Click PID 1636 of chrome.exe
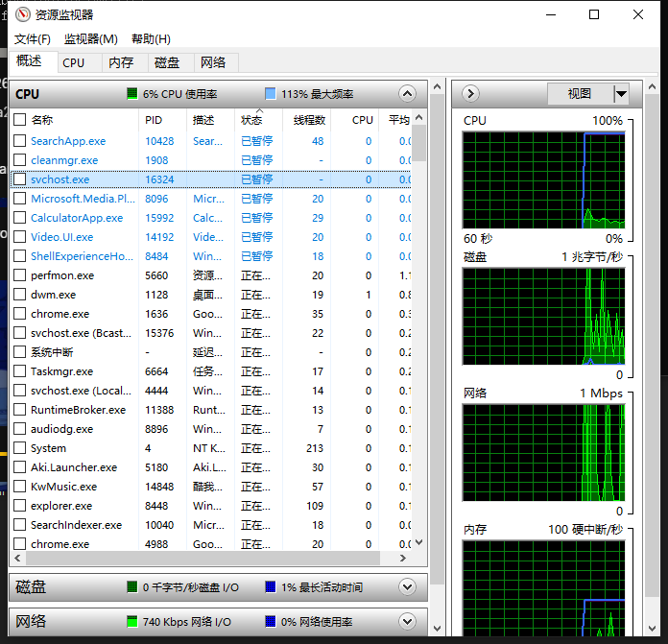Screen dimensions: 668x644 click(x=156, y=314)
